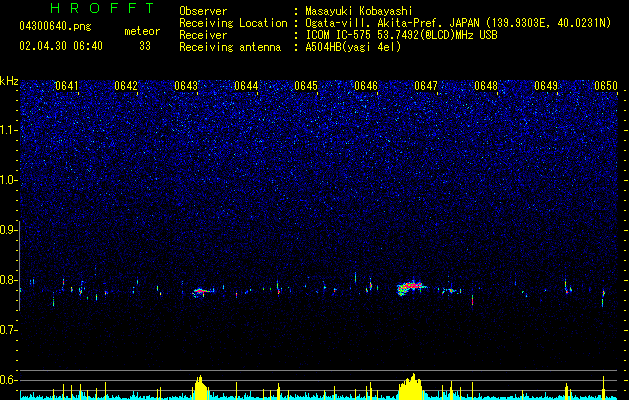This screenshot has width=629, height=400.
Task: Click the meteor count label
Action: pos(142,31)
